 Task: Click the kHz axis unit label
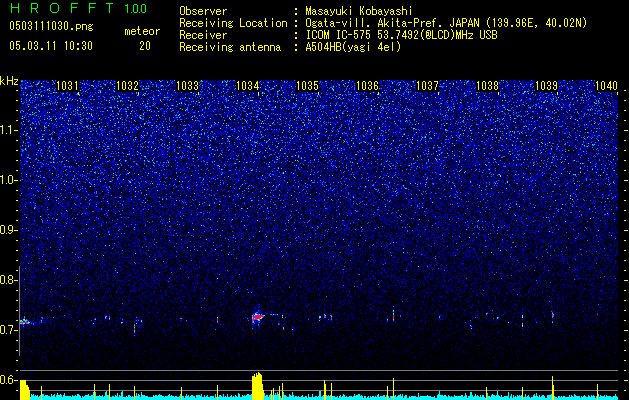pos(9,81)
